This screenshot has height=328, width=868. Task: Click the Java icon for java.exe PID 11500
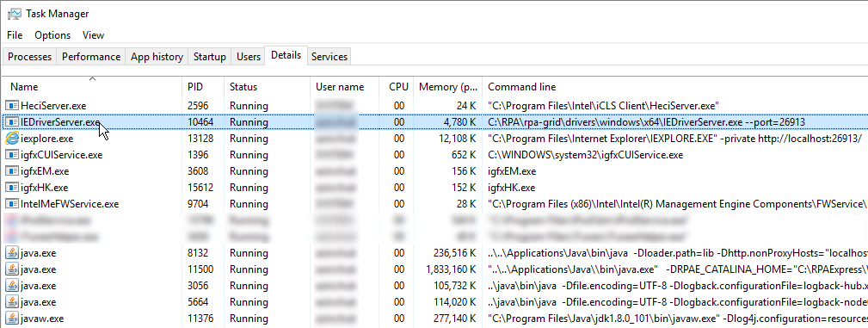click(x=12, y=269)
